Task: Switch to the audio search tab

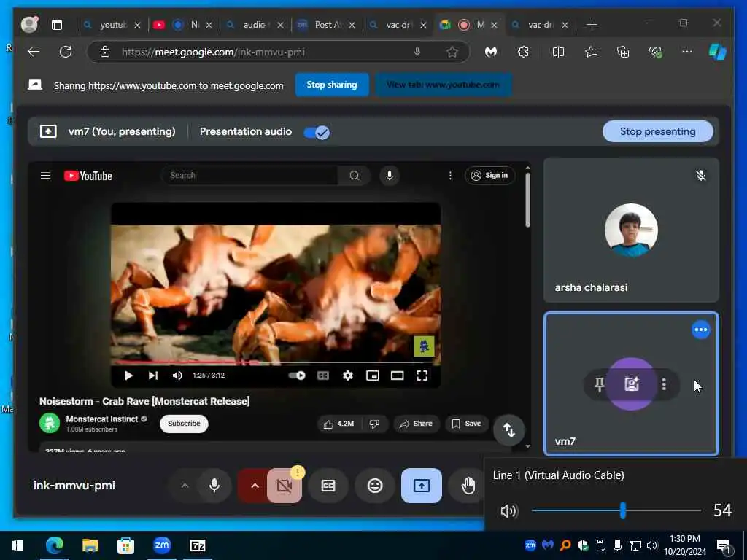Action: 255,25
